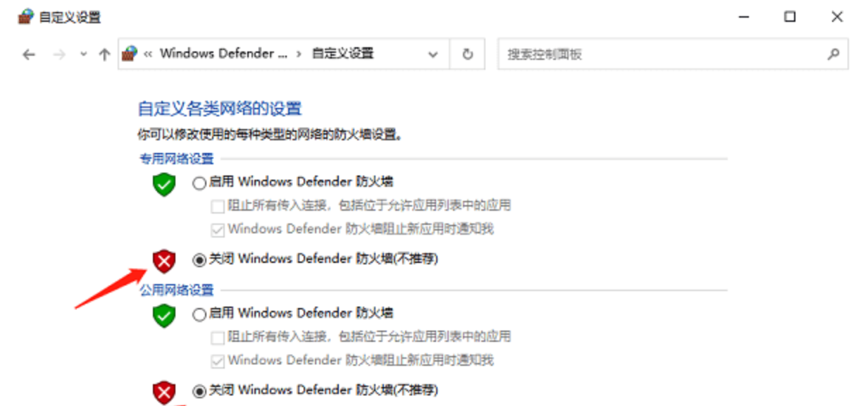Check 阻止所有传入连接 under private network
Screen dimensions: 868x406
click(x=218, y=207)
